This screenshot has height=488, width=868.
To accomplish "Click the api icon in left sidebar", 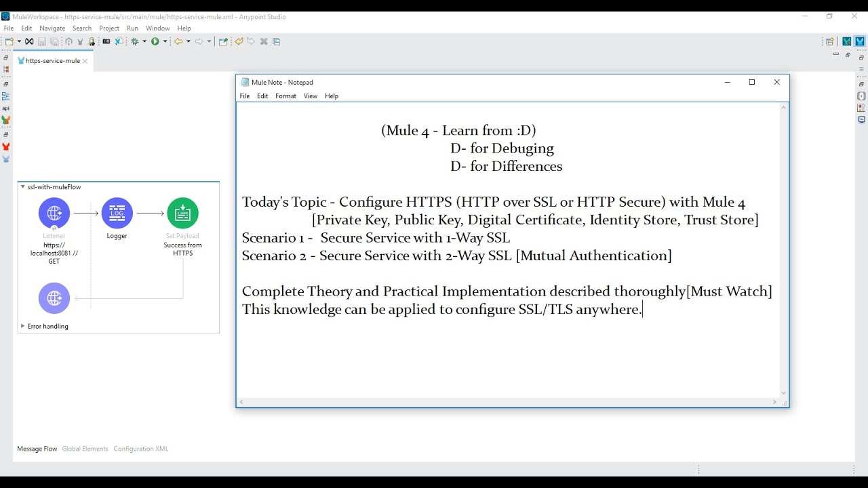I will [5, 108].
